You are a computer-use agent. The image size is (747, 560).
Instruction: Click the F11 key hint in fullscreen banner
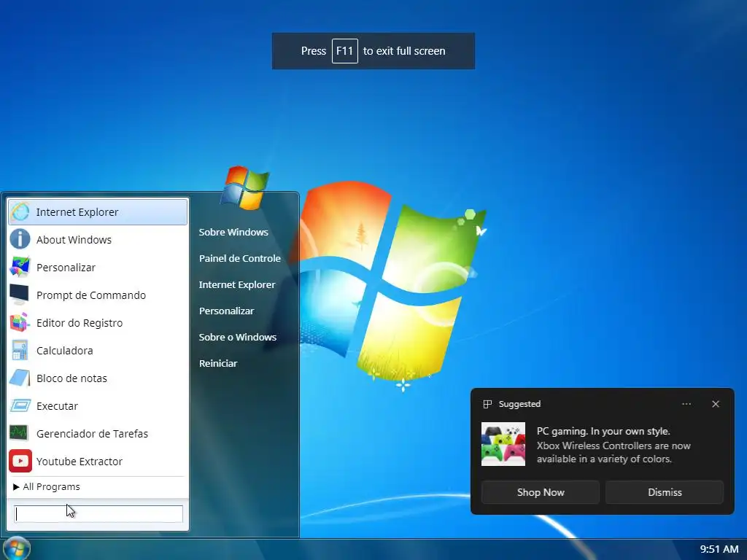click(x=345, y=51)
